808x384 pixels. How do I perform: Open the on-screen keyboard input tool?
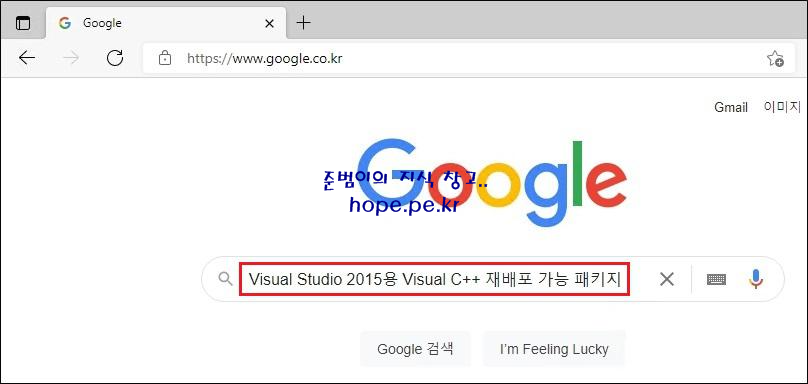pos(716,279)
